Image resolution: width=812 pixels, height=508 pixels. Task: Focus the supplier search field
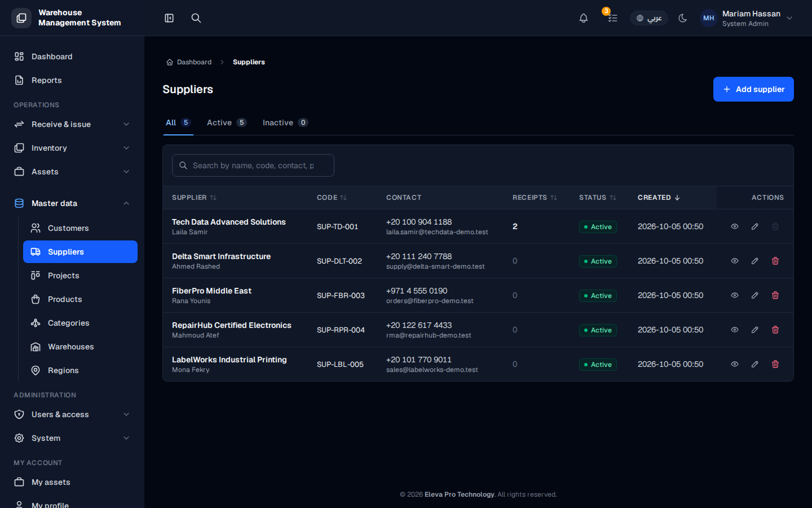click(253, 165)
